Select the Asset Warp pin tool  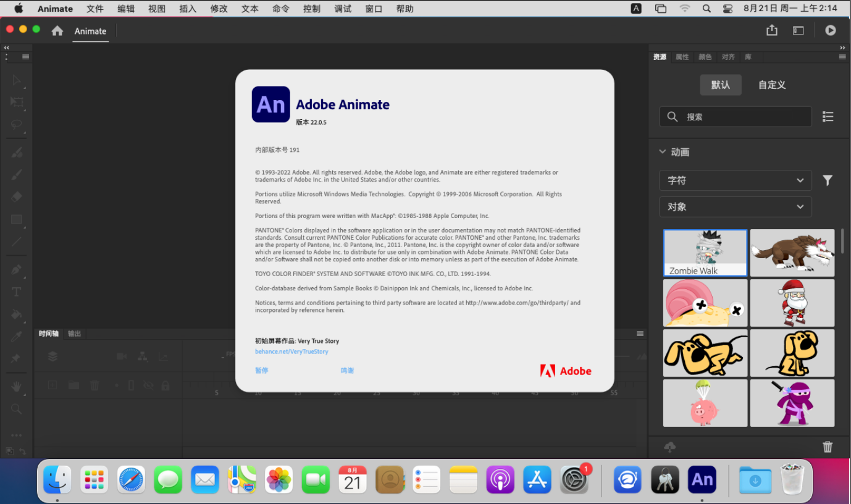click(x=15, y=358)
